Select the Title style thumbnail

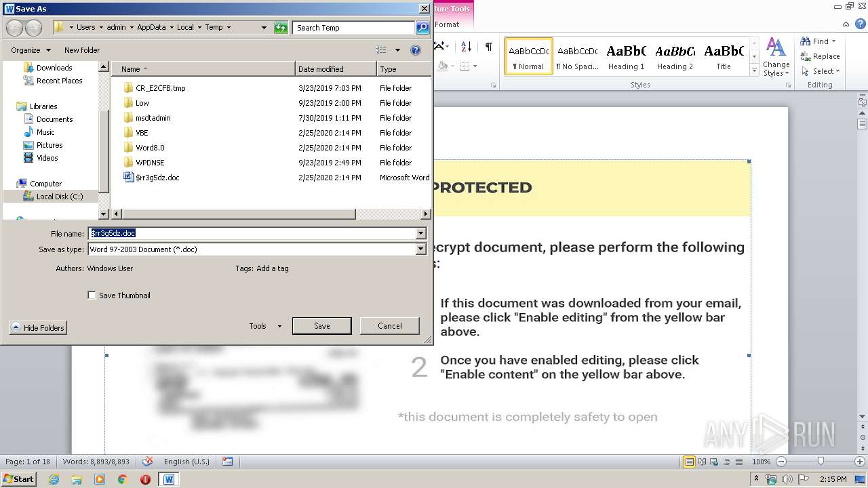[724, 57]
